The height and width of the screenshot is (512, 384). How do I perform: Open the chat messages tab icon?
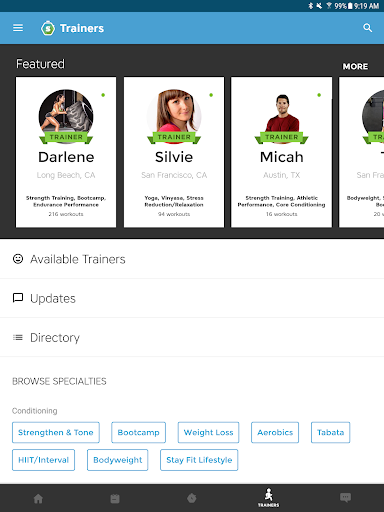tap(345, 498)
